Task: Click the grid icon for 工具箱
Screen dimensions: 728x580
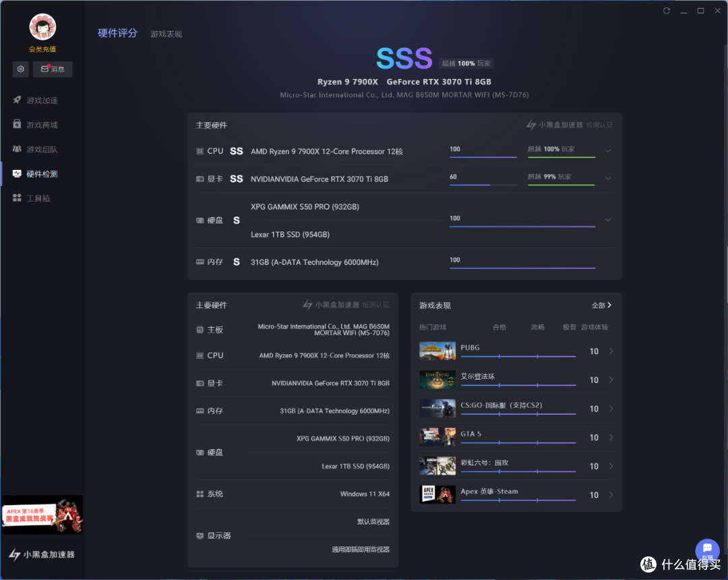Action: (17, 198)
